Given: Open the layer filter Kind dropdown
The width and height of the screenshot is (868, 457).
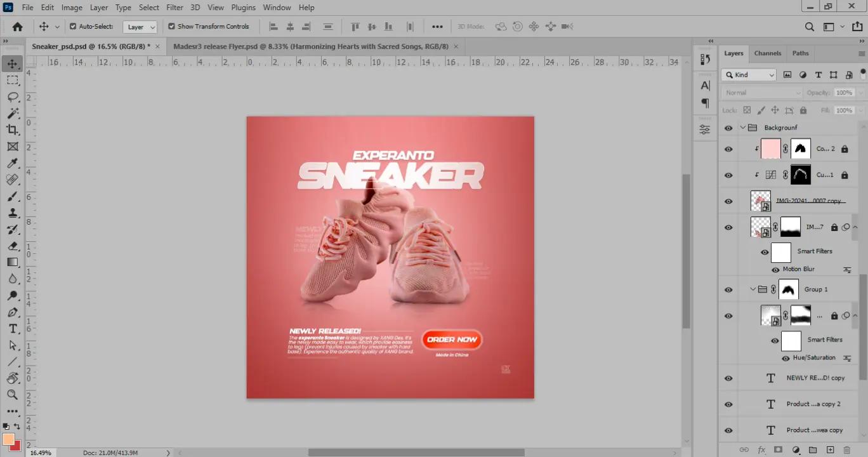Looking at the screenshot, I should click(x=749, y=75).
